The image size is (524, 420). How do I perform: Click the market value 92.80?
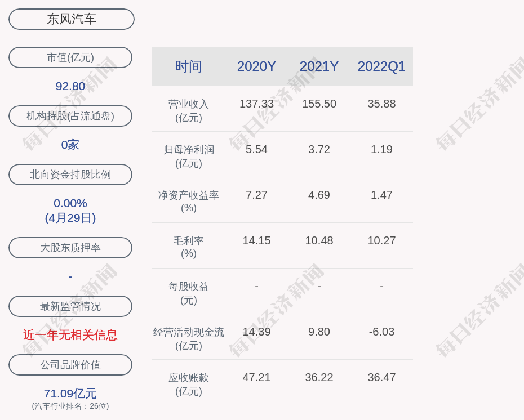pos(70,86)
